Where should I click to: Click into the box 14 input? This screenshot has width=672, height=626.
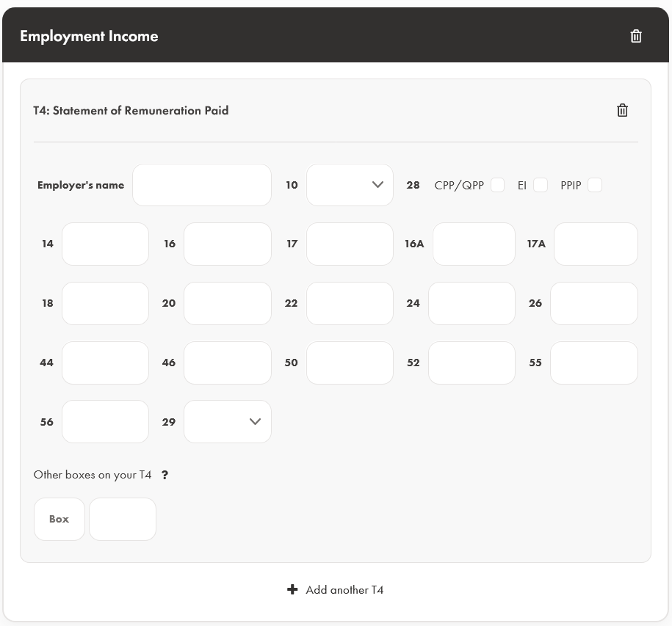105,244
